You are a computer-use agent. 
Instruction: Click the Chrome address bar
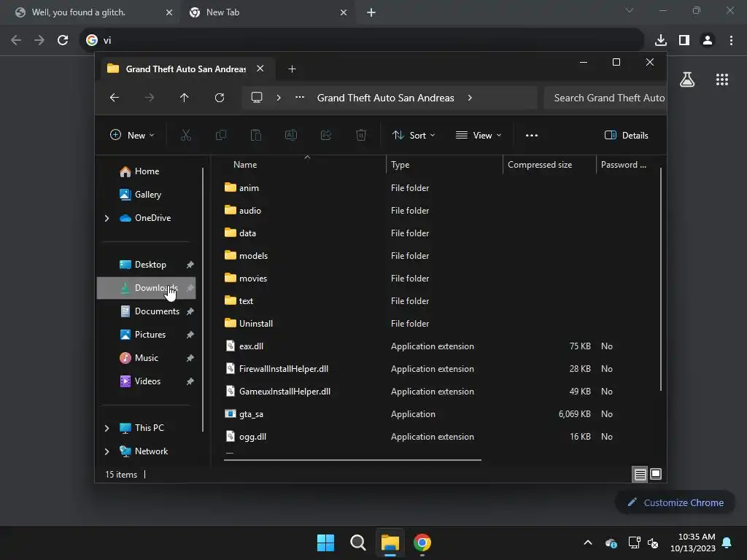[362, 40]
